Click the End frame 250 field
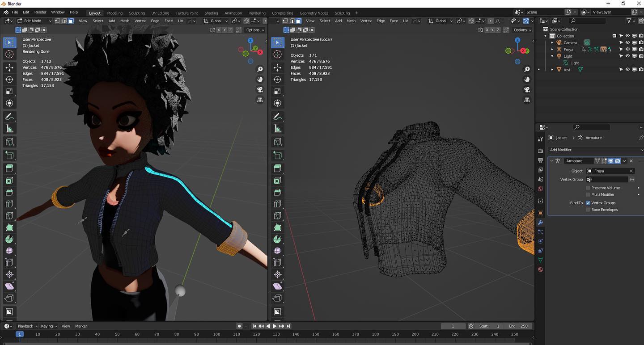The image size is (644, 345). (x=519, y=326)
